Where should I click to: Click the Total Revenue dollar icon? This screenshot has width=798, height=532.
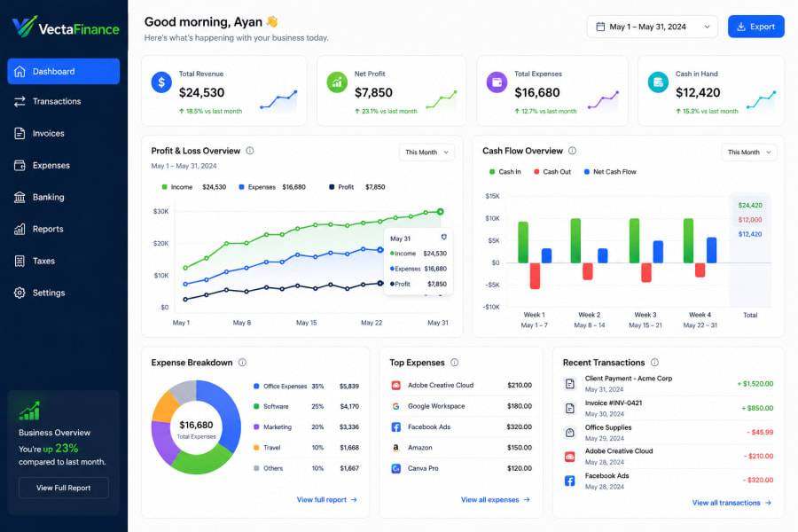(x=161, y=82)
